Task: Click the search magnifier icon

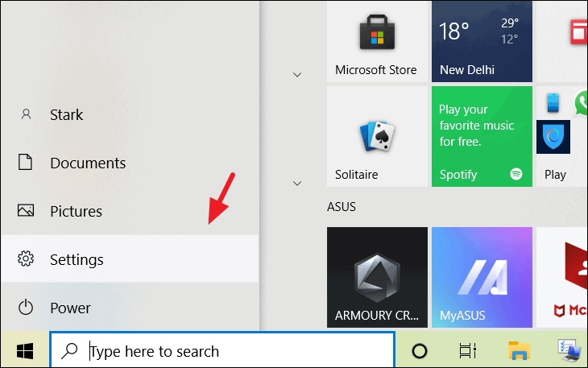Action: (69, 351)
